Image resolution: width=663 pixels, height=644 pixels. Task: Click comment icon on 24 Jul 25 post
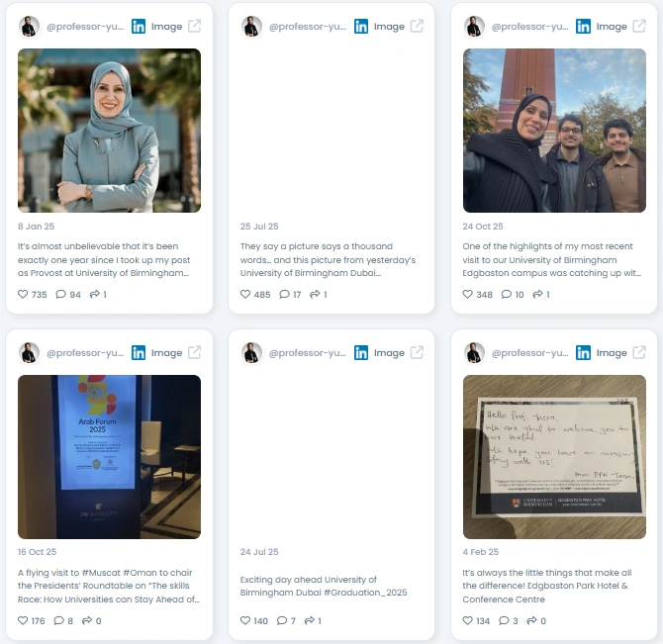(282, 620)
